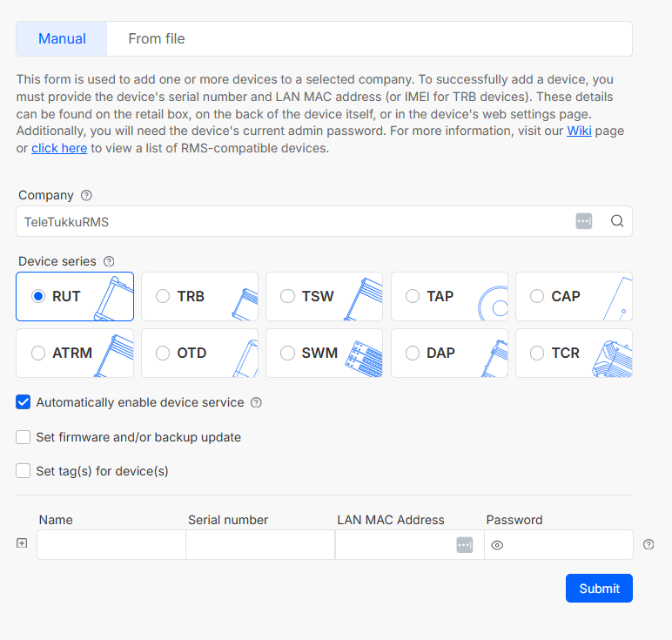The width and height of the screenshot is (672, 640).
Task: Focus the Serial number input field
Action: (260, 545)
